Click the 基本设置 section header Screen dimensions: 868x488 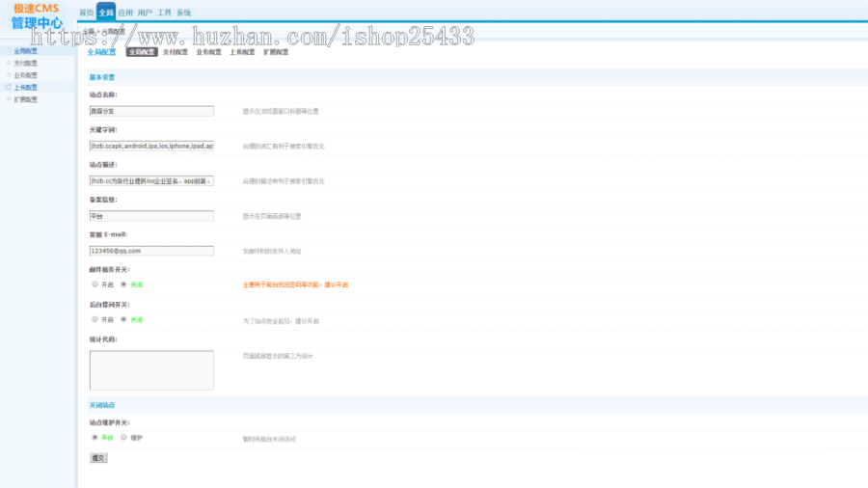(102, 77)
